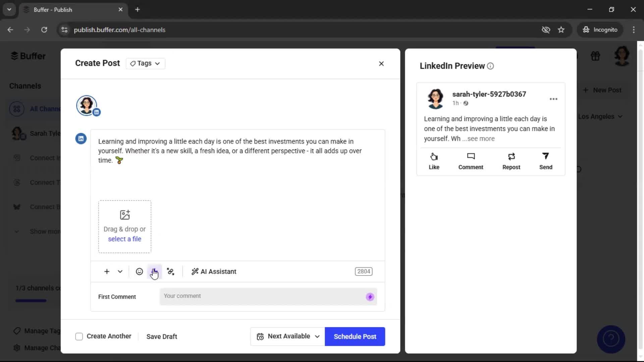Click the Schedule Post button
The image size is (644, 362).
(x=355, y=336)
